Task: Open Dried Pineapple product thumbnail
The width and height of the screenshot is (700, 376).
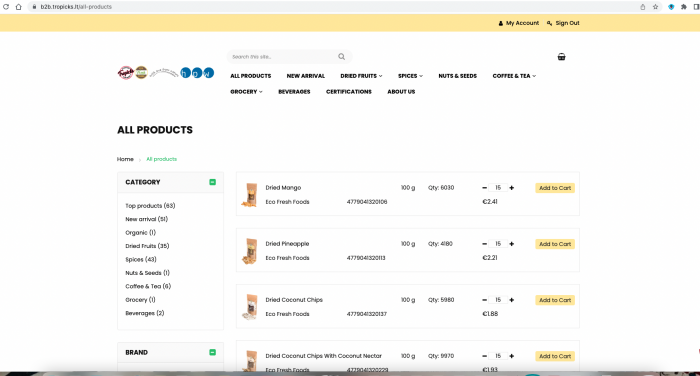Action: (250, 251)
